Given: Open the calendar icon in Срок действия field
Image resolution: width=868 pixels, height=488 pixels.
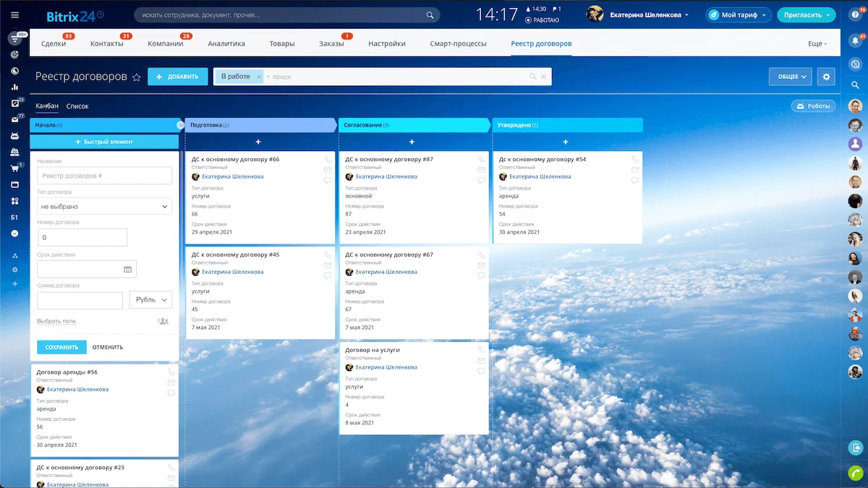Looking at the screenshot, I should pos(127,269).
